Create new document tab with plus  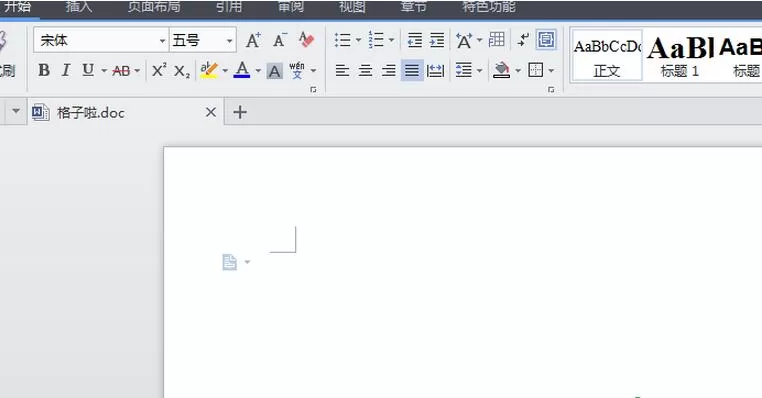(x=240, y=112)
